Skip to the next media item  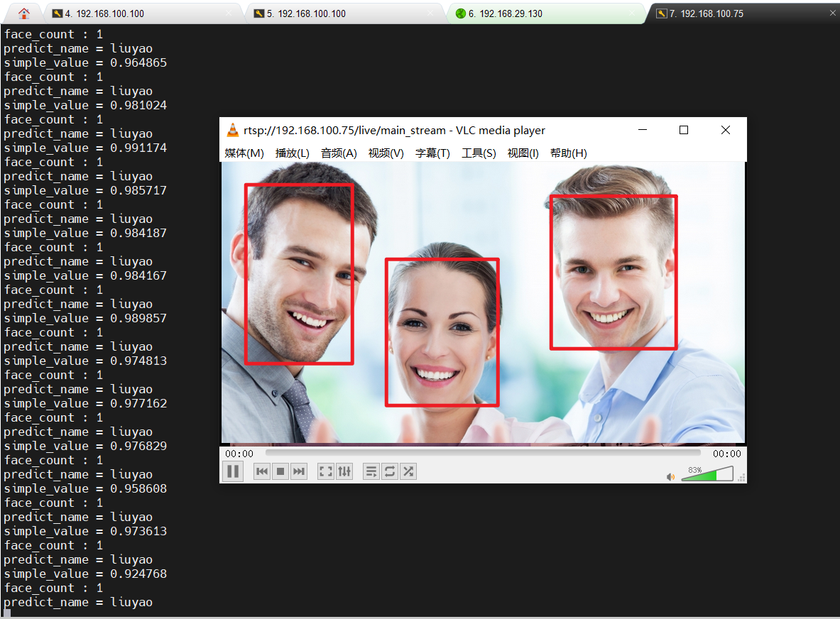point(298,471)
